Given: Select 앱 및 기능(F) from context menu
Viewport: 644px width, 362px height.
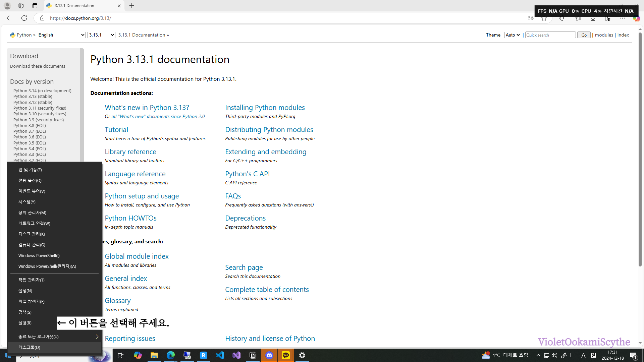Looking at the screenshot, I should pyautogui.click(x=54, y=170).
